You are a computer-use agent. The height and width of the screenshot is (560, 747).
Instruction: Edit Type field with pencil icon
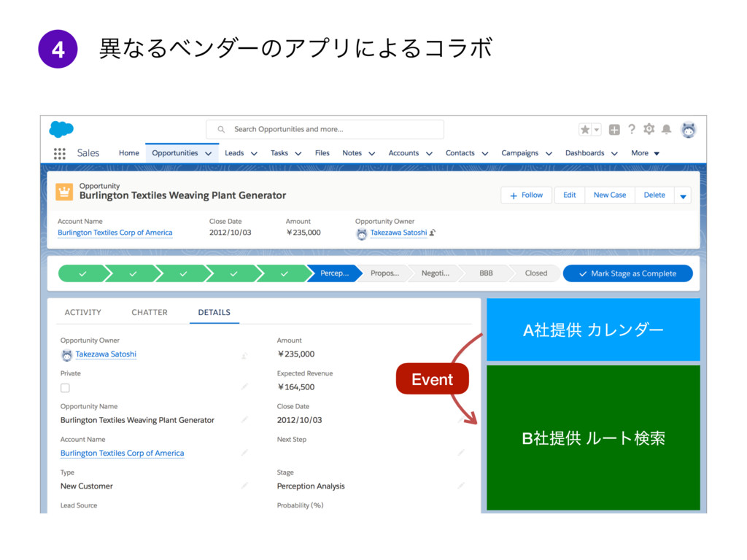(244, 485)
